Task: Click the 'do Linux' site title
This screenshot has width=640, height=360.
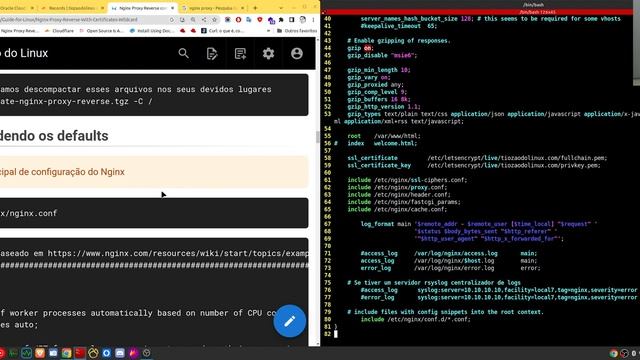Action: pyautogui.click(x=24, y=53)
